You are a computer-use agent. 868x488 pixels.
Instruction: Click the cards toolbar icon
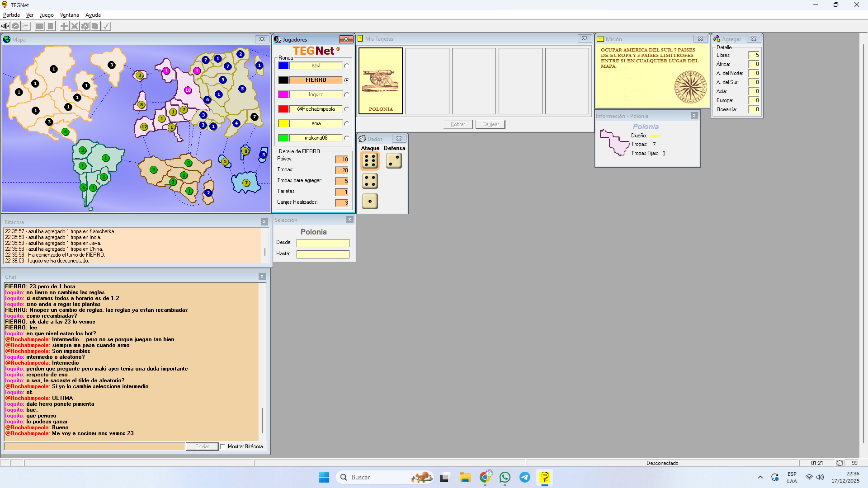95,26
